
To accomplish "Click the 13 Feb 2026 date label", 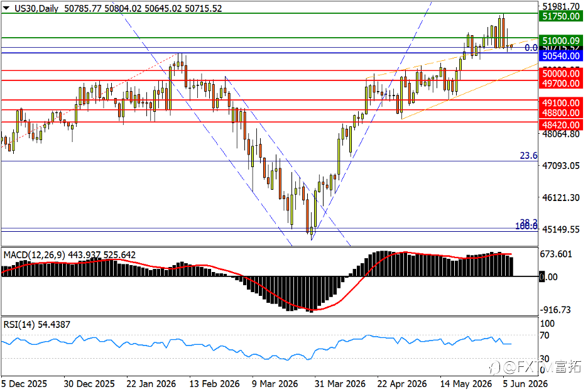I will coord(214,384).
